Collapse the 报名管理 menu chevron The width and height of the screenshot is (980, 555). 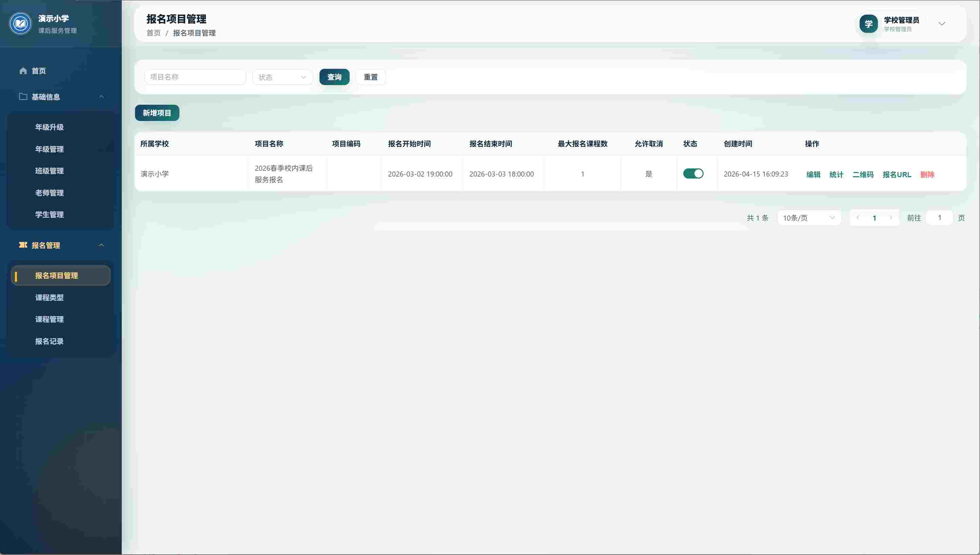point(101,245)
